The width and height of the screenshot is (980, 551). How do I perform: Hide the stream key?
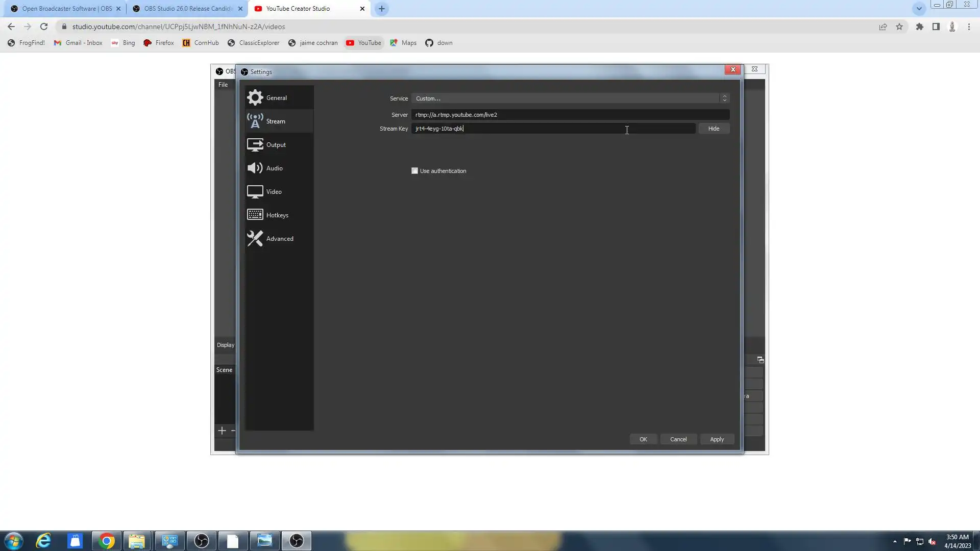(x=714, y=129)
